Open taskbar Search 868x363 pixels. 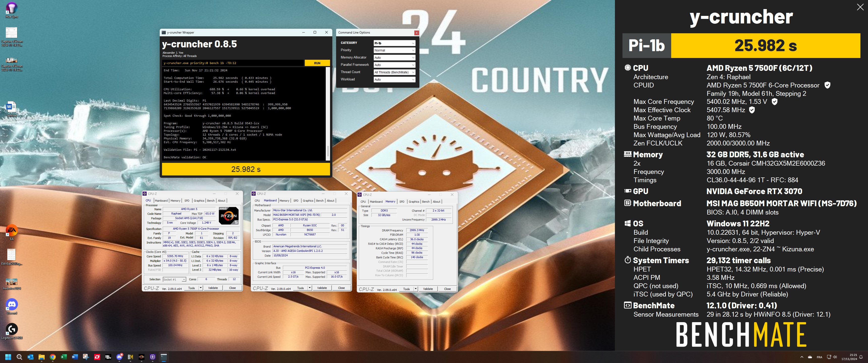coord(19,357)
